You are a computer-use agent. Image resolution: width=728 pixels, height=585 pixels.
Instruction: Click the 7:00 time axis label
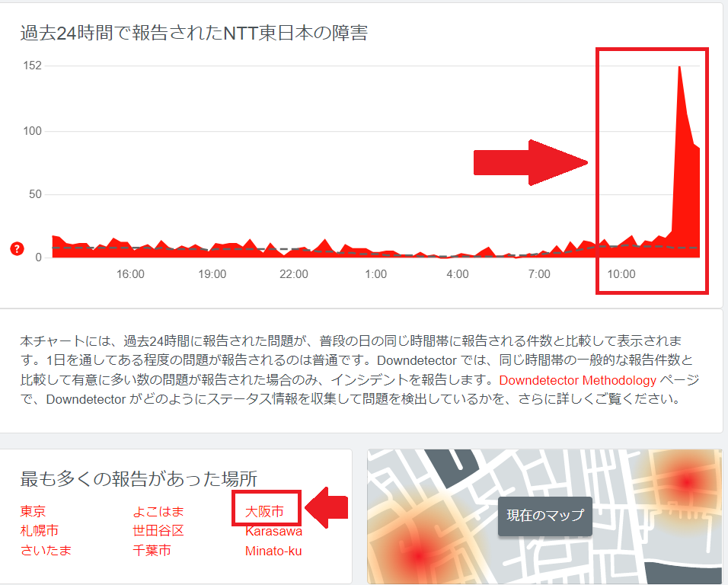(539, 274)
